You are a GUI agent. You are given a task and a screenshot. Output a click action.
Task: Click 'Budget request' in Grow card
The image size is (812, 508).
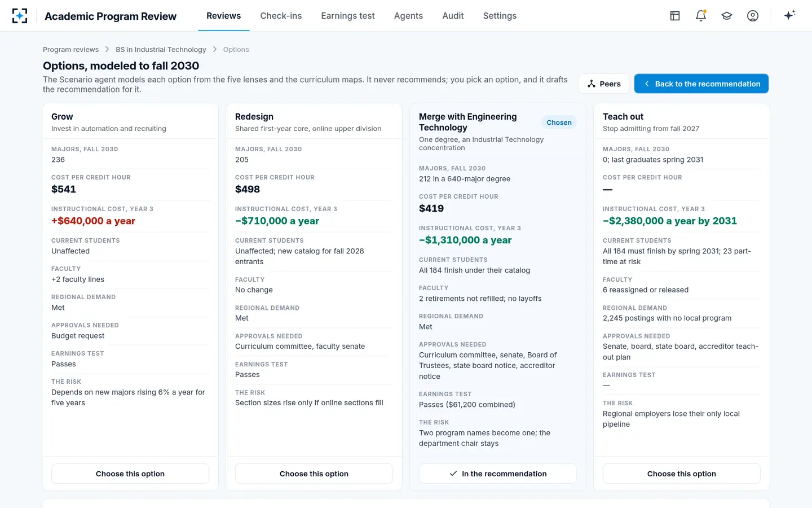pyautogui.click(x=78, y=336)
